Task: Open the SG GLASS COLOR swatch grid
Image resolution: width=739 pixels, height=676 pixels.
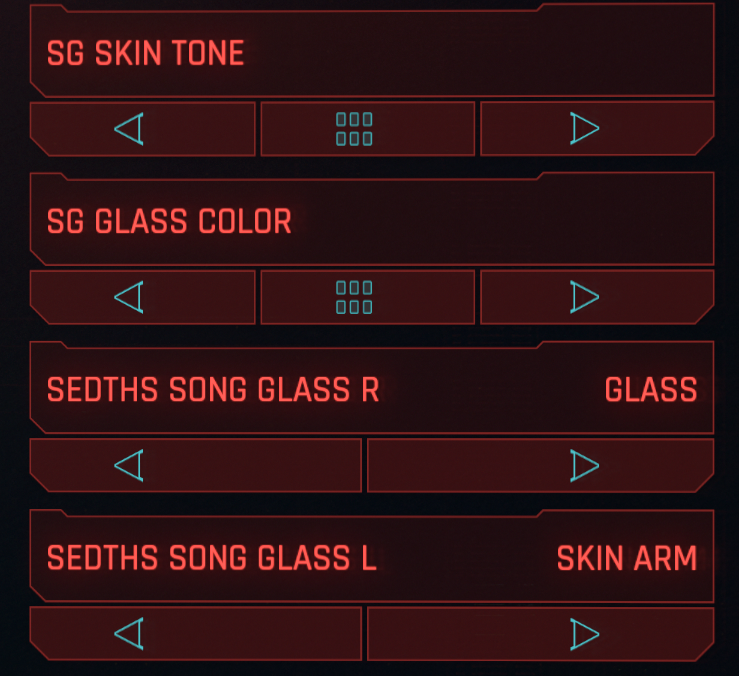Action: click(x=355, y=297)
